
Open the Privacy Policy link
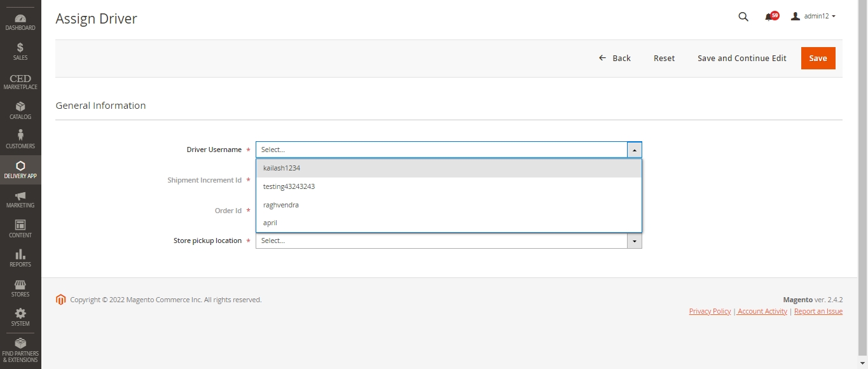pyautogui.click(x=710, y=311)
